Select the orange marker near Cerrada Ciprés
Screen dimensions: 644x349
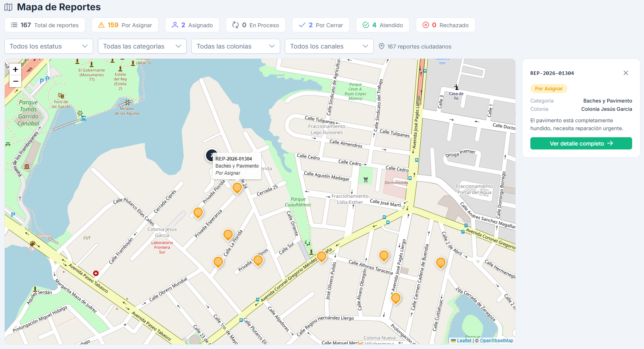(198, 213)
